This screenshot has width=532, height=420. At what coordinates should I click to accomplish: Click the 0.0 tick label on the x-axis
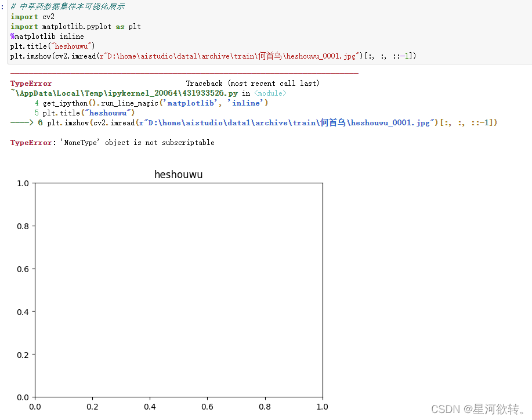35,407
